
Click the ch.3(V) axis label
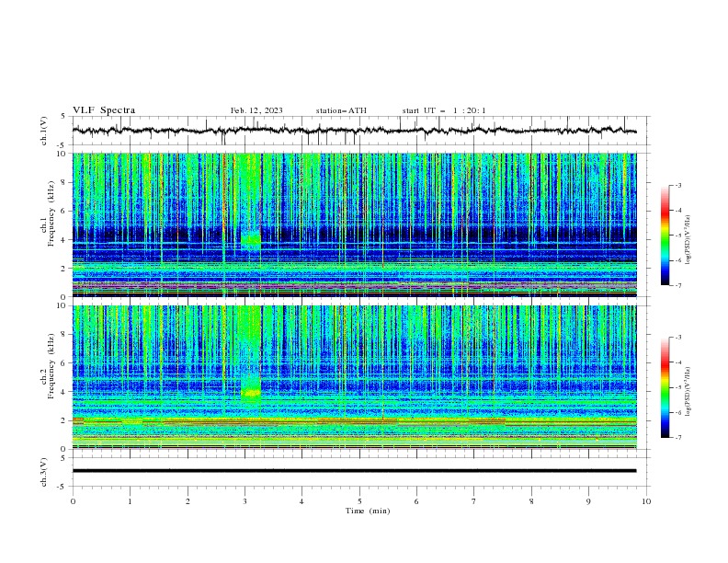44,472
